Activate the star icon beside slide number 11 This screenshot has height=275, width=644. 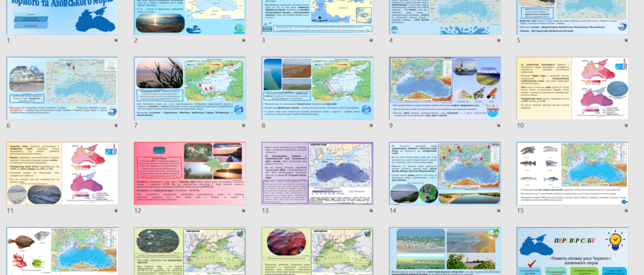116,211
